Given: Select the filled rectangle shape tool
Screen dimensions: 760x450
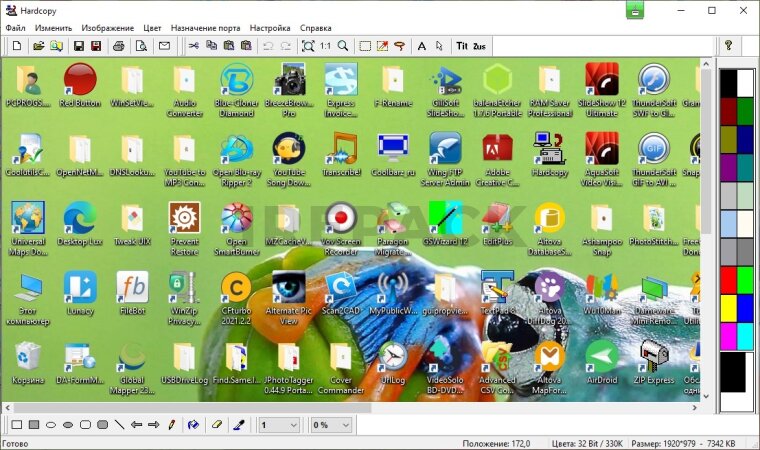Looking at the screenshot, I should click(x=34, y=425).
